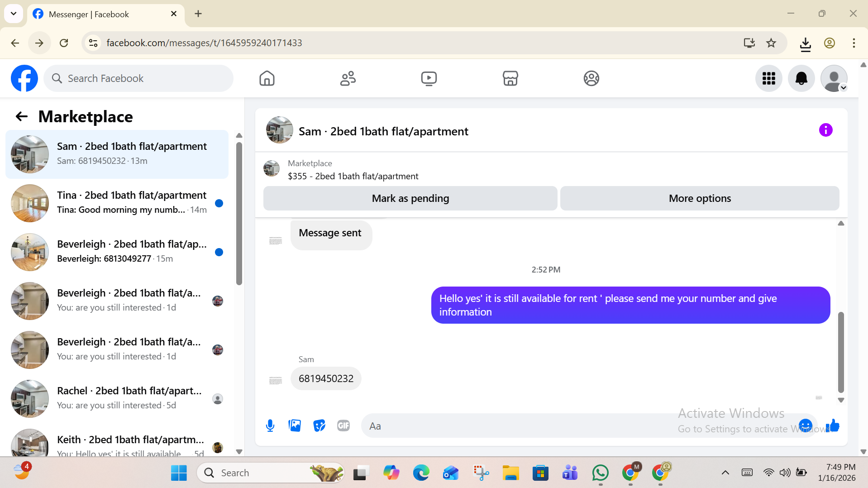Show hidden system tray icons
Viewport: 868px width, 488px height.
725,473
